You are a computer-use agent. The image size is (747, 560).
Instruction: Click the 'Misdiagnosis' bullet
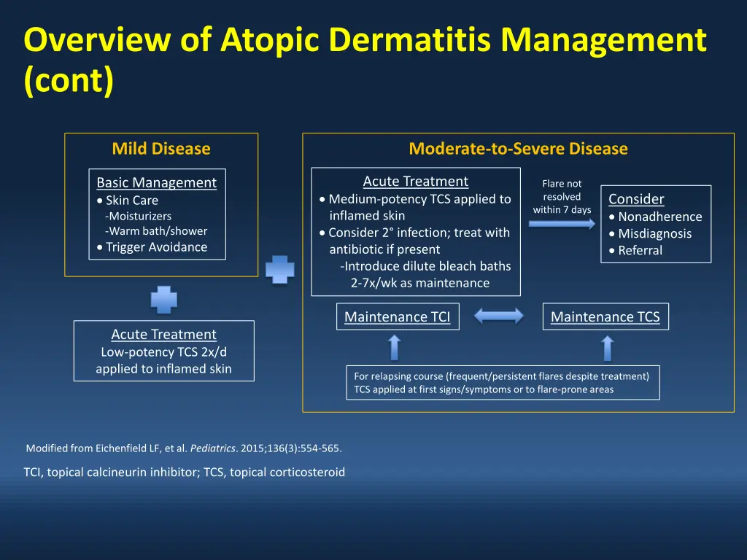650,233
